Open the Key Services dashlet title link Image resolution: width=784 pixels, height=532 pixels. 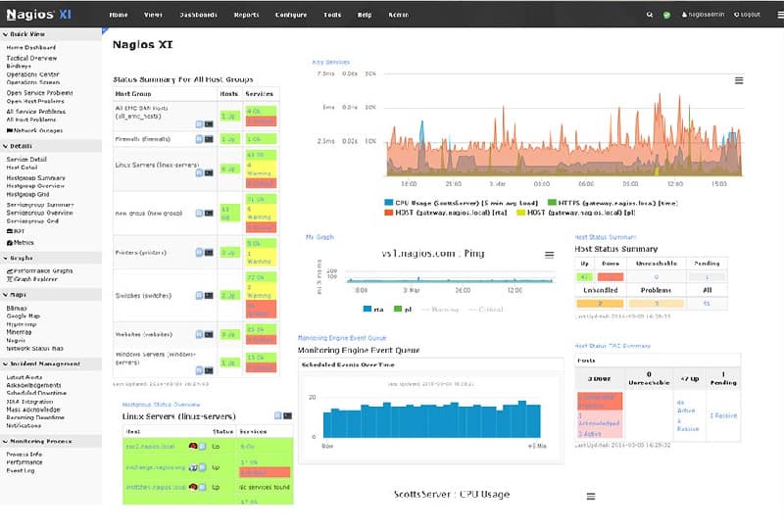click(x=330, y=62)
